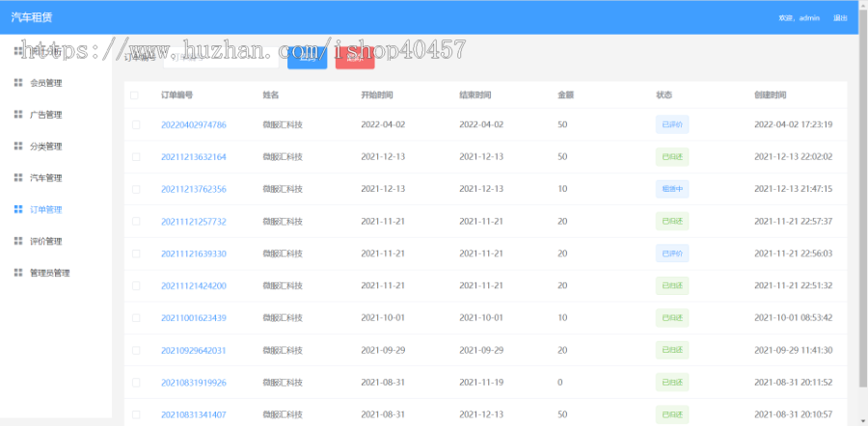Click created time 2021-10-01 08:53:42

click(x=794, y=317)
